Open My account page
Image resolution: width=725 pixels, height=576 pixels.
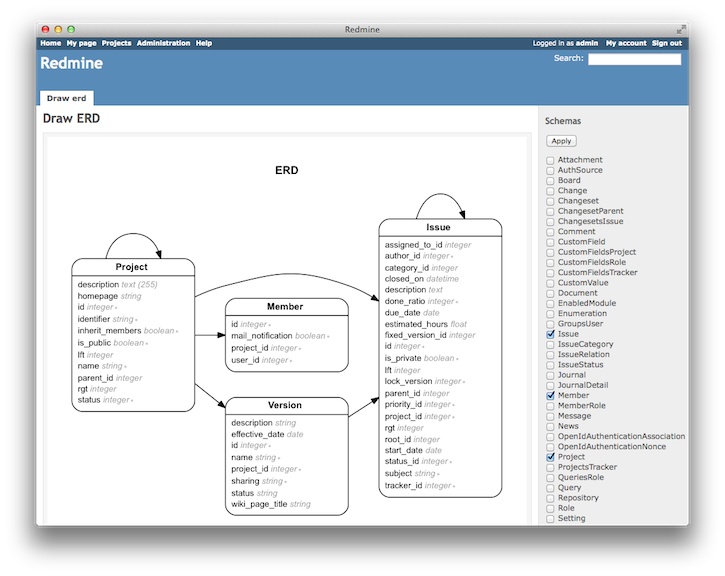pos(626,43)
